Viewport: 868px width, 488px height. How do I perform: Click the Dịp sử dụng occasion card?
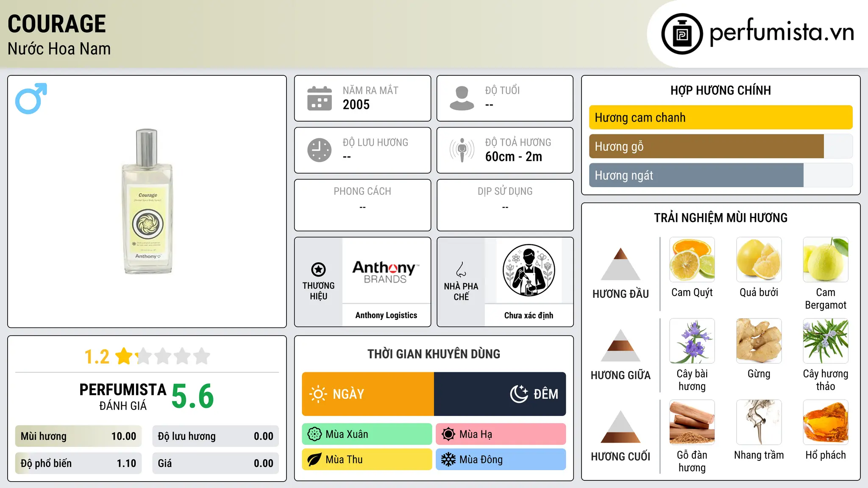pyautogui.click(x=505, y=205)
